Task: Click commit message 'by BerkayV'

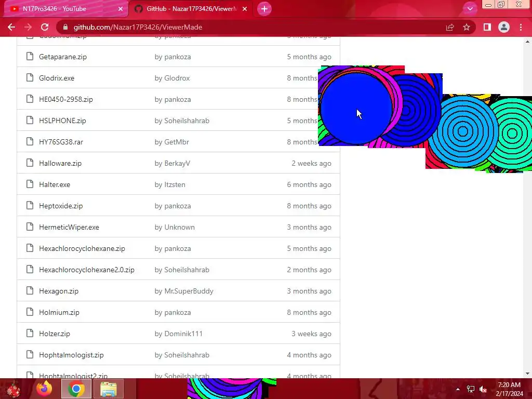Action: pos(172,163)
